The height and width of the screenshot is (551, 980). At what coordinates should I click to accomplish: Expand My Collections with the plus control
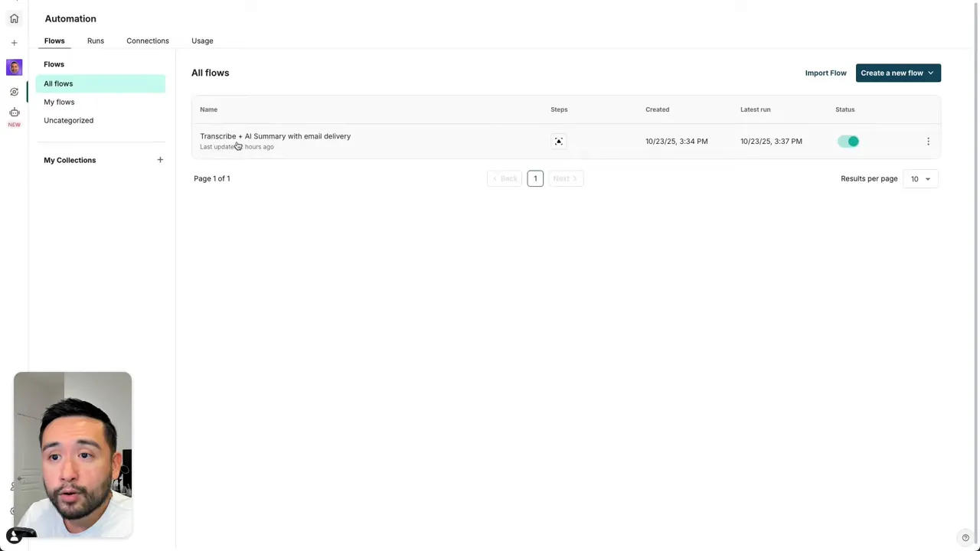[x=160, y=160]
